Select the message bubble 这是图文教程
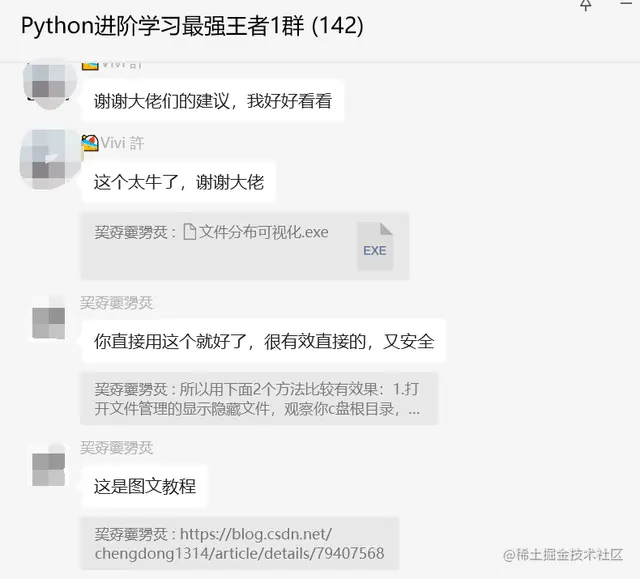The width and height of the screenshot is (640, 579). pos(144,486)
